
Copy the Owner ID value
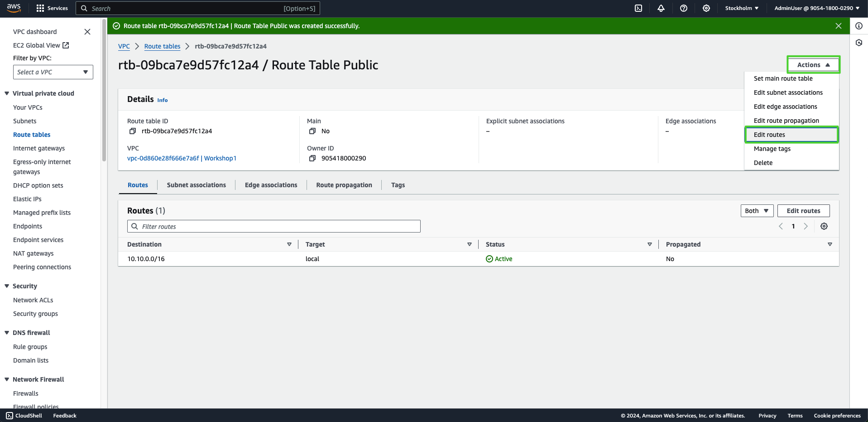click(x=312, y=158)
